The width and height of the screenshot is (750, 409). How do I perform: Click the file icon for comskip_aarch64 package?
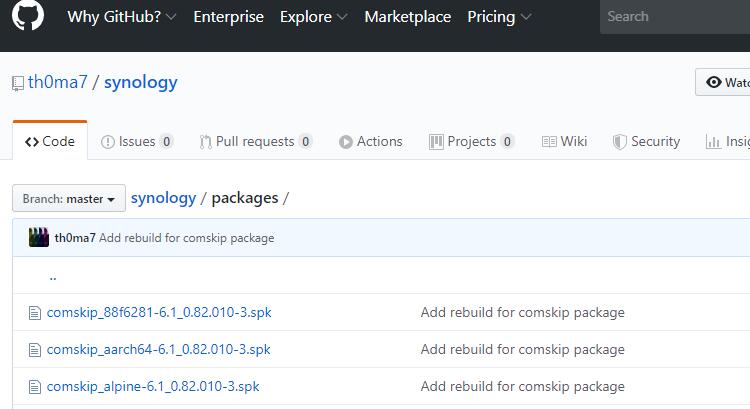(35, 350)
